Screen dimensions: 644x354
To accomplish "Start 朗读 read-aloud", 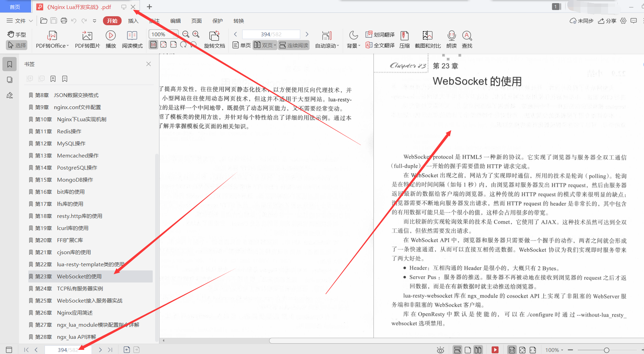I will coord(451,39).
